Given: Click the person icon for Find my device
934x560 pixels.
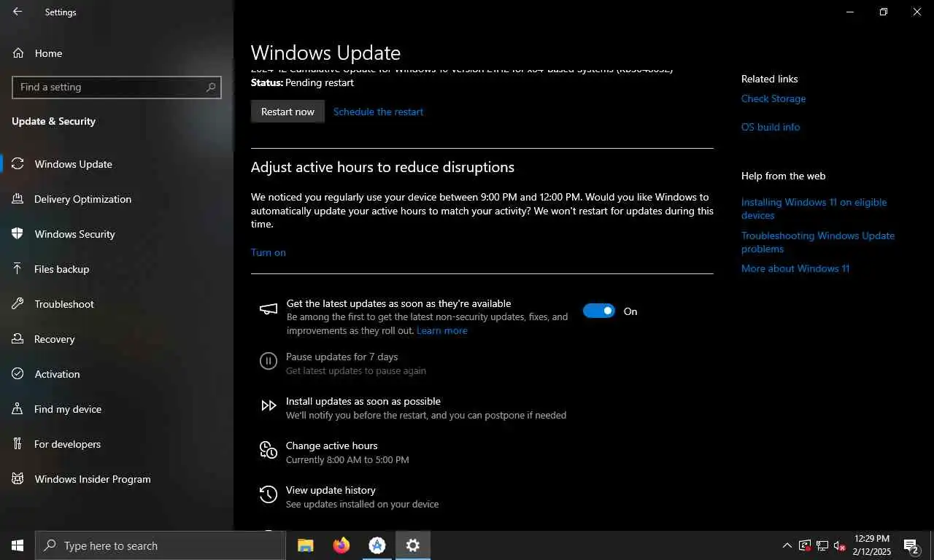Looking at the screenshot, I should click(18, 409).
